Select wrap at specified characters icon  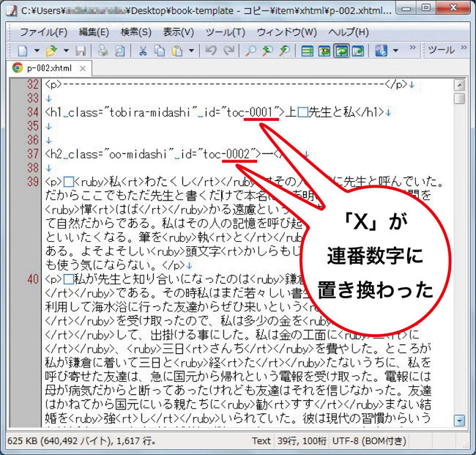point(324,51)
